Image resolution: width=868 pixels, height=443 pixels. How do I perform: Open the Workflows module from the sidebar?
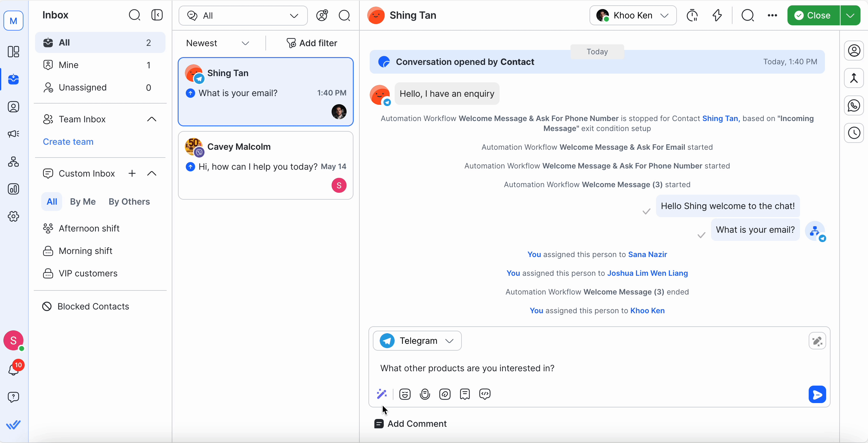pyautogui.click(x=13, y=162)
